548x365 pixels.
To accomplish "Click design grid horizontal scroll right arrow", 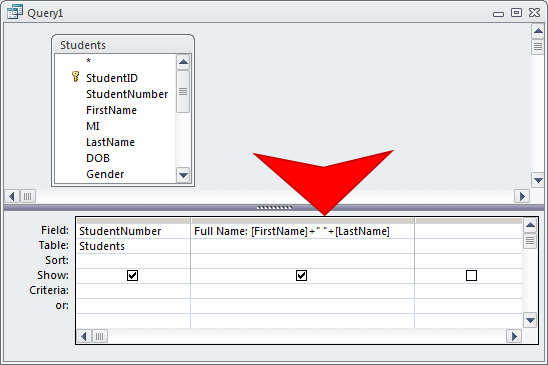I will tap(514, 336).
